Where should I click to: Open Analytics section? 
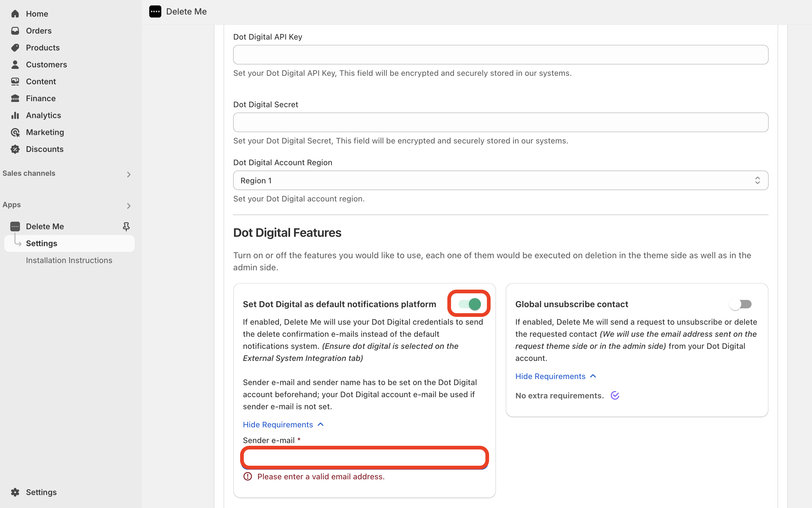[x=43, y=115]
